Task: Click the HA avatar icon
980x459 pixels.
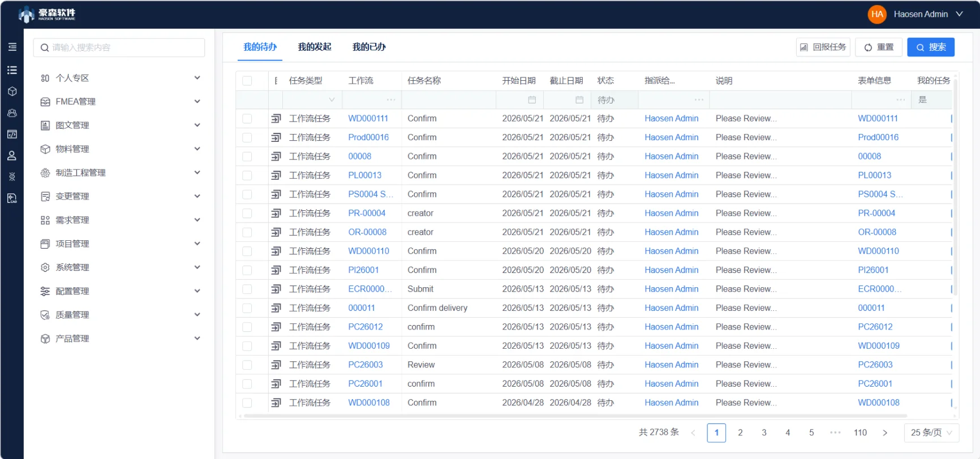Action: pyautogui.click(x=877, y=14)
